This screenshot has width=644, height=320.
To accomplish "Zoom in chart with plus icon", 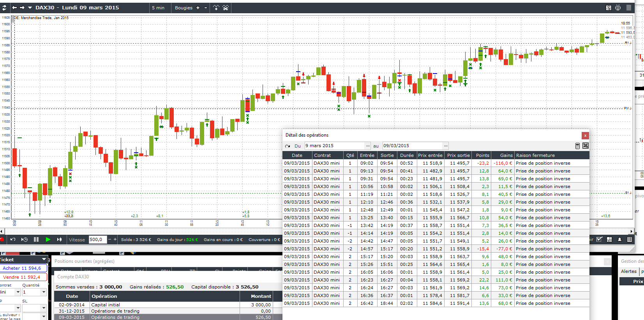I will coord(198,8).
